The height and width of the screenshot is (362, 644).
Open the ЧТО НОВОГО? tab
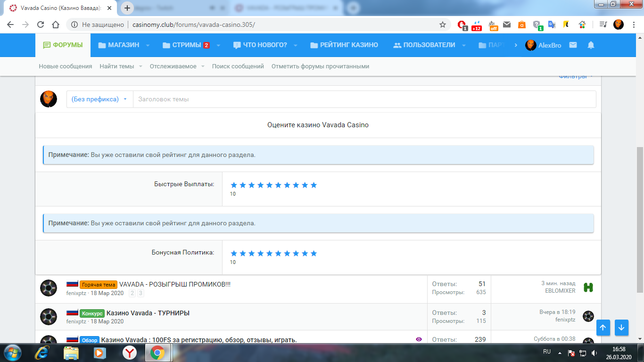coord(260,45)
